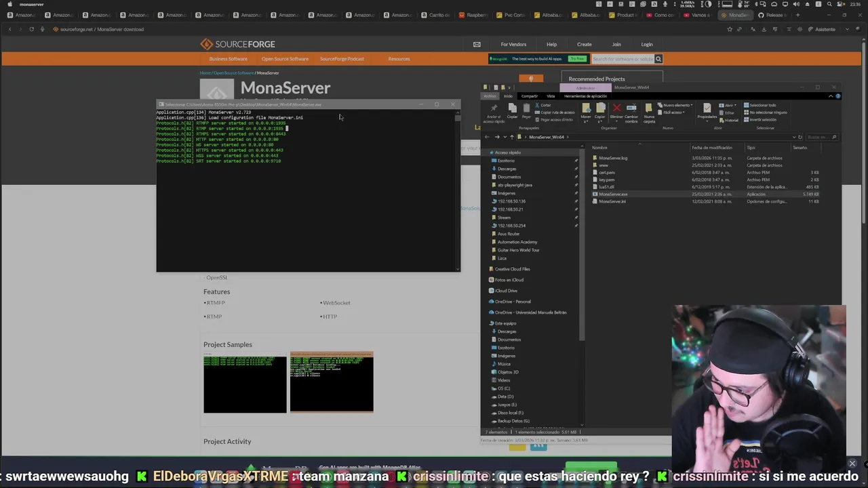
Task: Open Herramientas de aplicación tab
Action: [585, 96]
